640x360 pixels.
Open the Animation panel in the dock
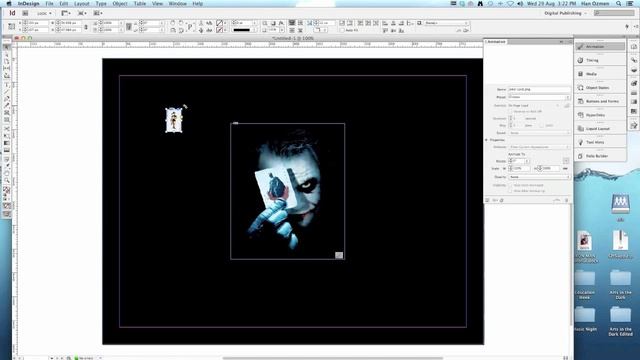(600, 47)
